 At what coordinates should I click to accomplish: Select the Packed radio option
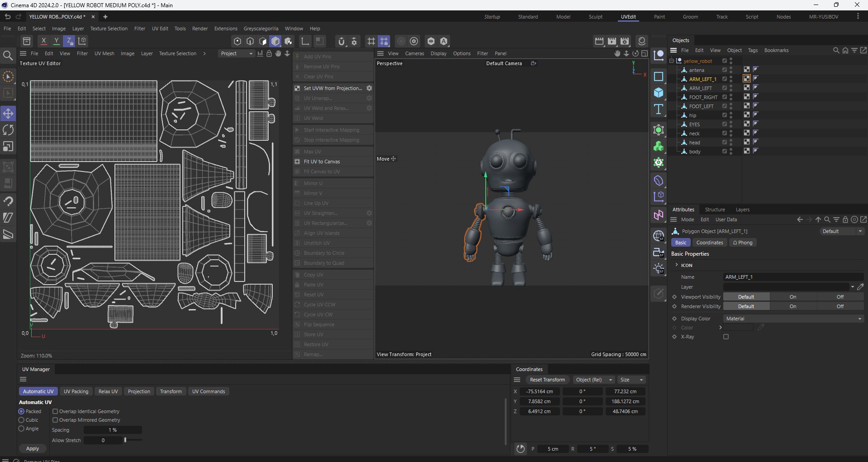click(21, 411)
